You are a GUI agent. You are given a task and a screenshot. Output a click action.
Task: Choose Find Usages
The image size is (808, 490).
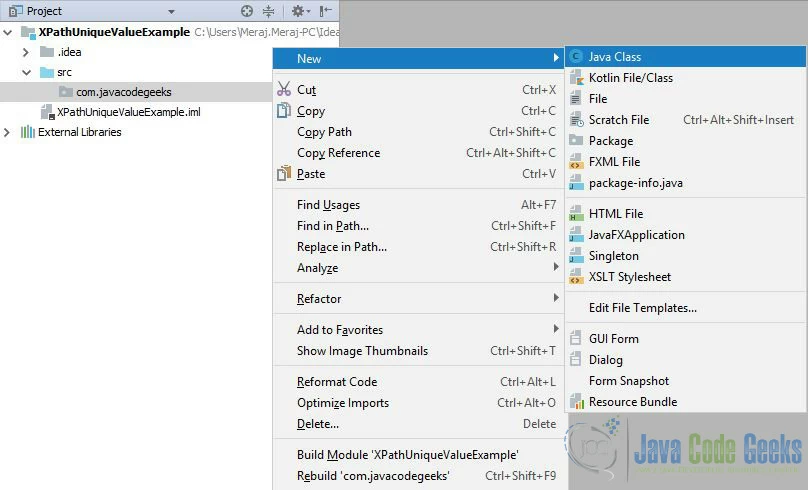417,205
